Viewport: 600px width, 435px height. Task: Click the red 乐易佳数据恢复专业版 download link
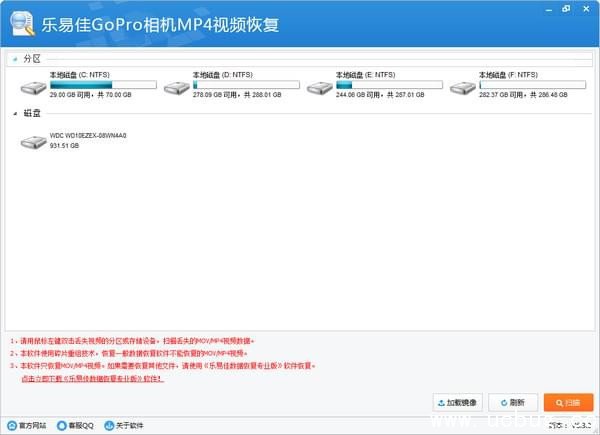(92, 380)
